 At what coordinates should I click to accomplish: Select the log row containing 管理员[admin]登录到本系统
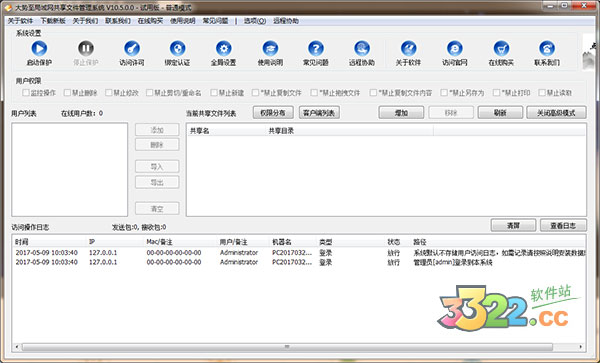(299, 262)
